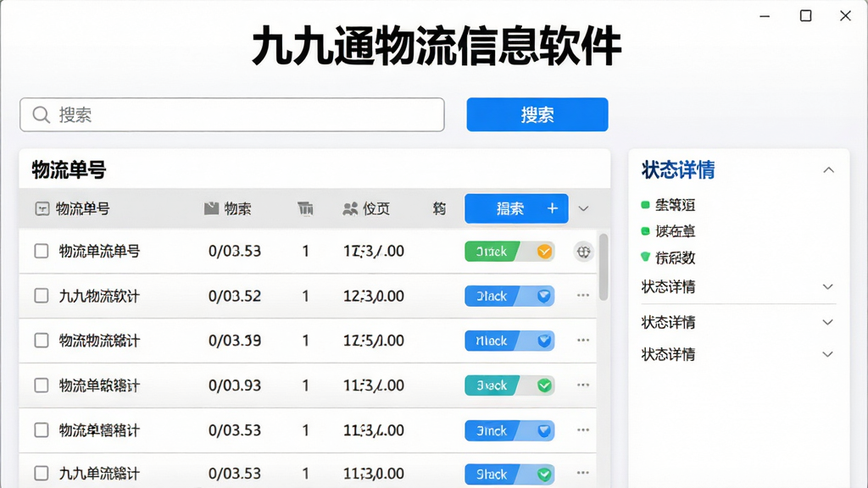
Task: Select the checkbox for the 九九单流 row
Action: 42,474
